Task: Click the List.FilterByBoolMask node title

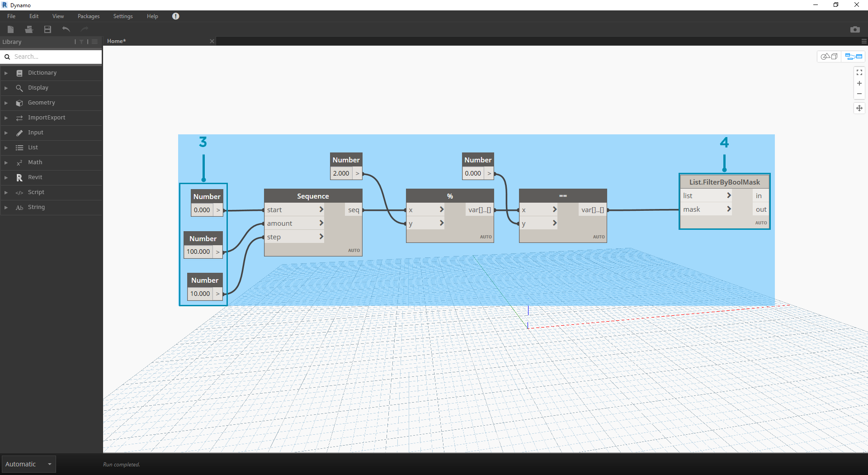Action: click(724, 182)
